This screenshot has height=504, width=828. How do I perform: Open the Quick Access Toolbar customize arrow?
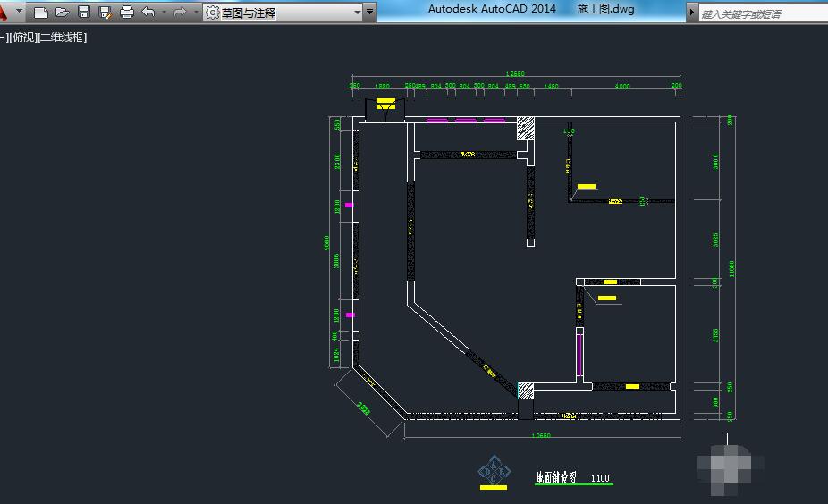[x=371, y=13]
